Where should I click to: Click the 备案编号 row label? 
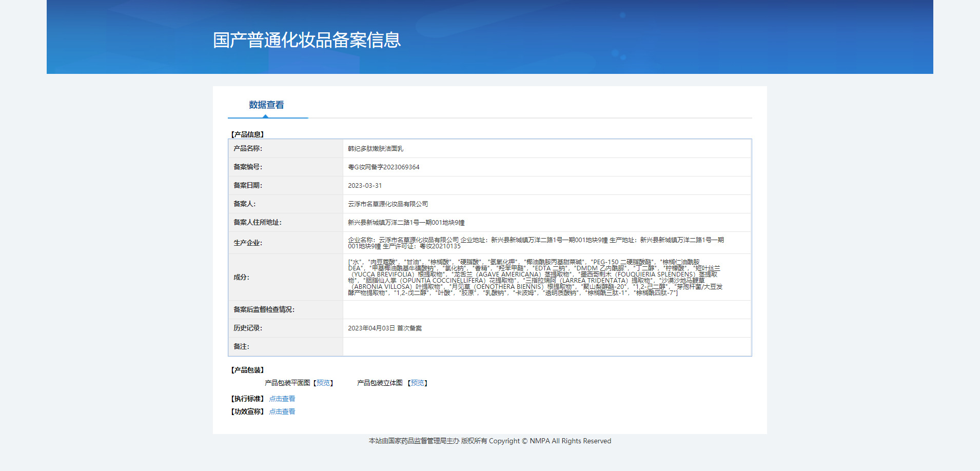coord(248,167)
